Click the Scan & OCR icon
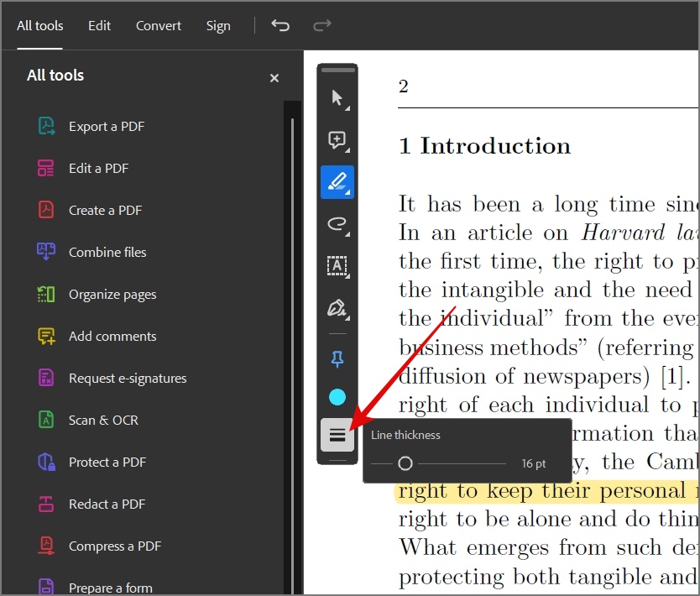 (46, 420)
